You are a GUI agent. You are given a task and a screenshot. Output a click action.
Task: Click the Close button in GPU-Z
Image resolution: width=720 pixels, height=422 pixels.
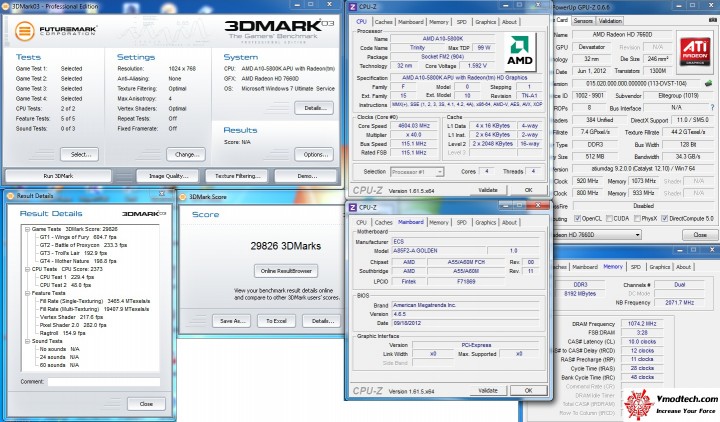(x=700, y=235)
